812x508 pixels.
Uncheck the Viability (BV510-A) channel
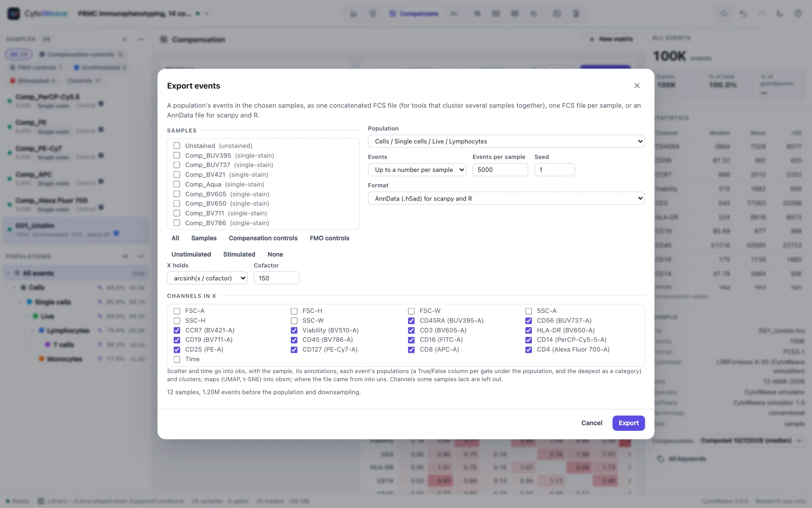pos(294,330)
